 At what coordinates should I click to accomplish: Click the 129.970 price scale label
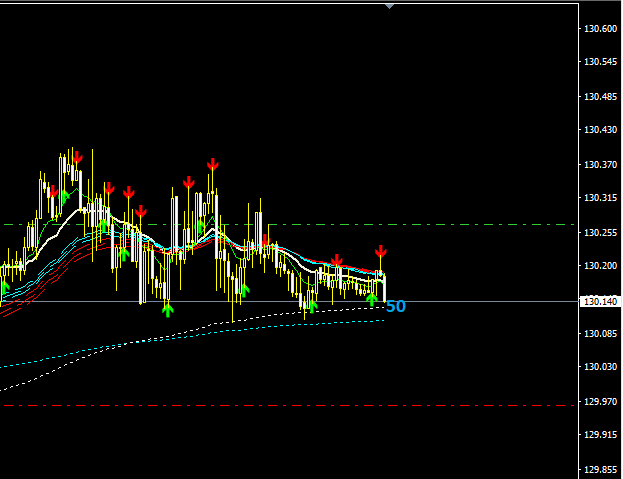(x=600, y=402)
